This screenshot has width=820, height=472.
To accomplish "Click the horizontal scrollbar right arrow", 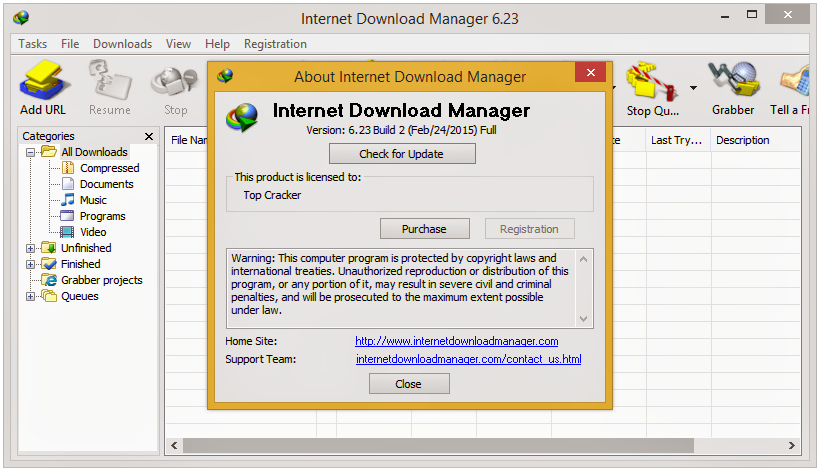I will point(792,445).
